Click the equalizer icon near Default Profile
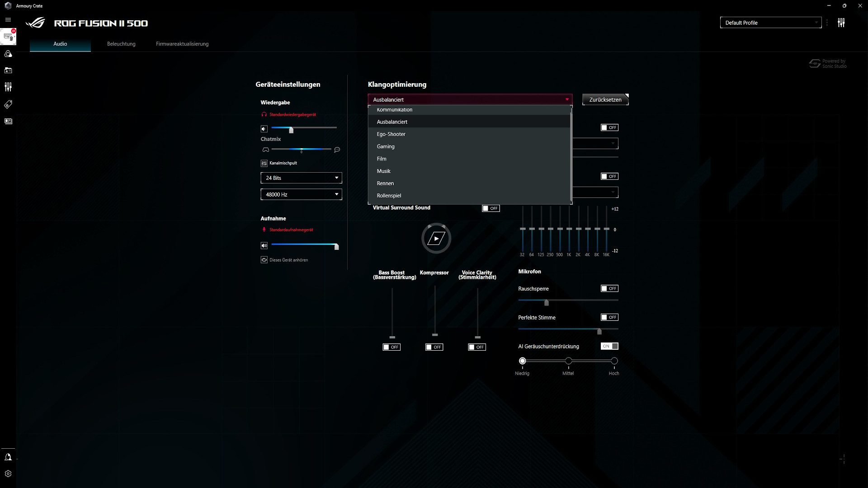Screen dimensions: 868x488 (841, 22)
